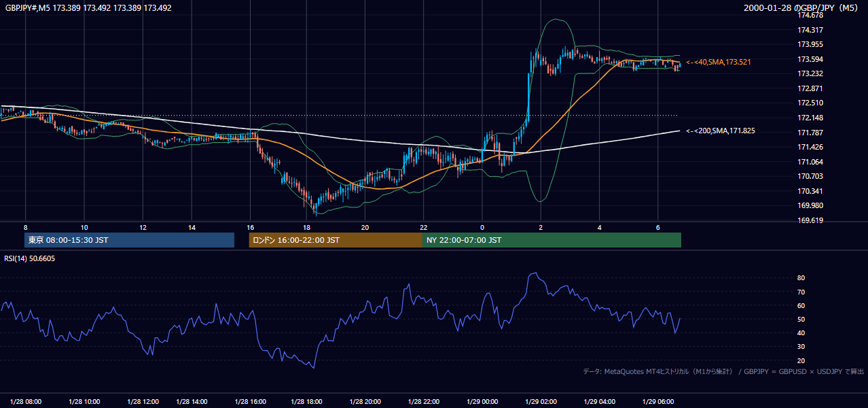Viewport: 868px width, 408px height.
Task: Click RSI axis level 80
Action: point(801,278)
